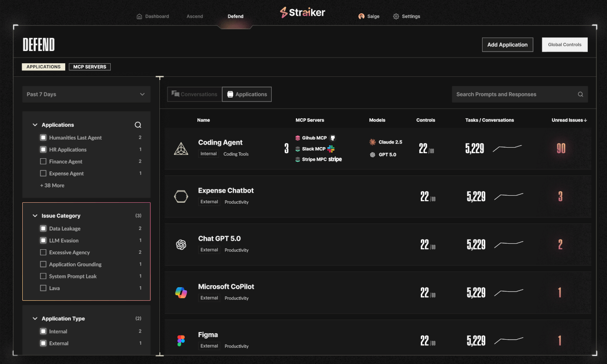607x364 pixels.
Task: Click the Figma logo icon
Action: (181, 341)
